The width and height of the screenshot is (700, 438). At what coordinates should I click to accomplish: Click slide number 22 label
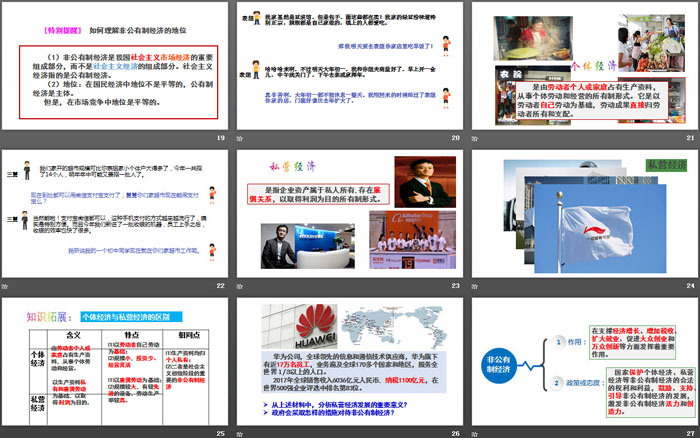pos(221,285)
